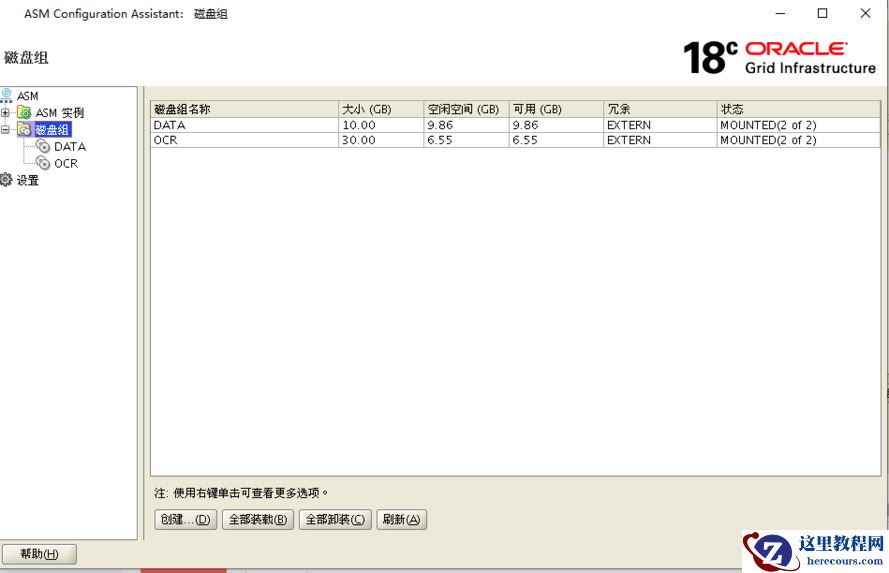This screenshot has height=573, width=889.
Task: Click the 6.55 usable cell in OCR row
Action: 556,140
